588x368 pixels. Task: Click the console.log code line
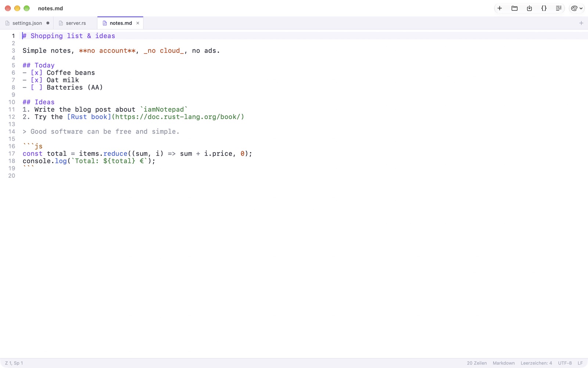point(89,161)
